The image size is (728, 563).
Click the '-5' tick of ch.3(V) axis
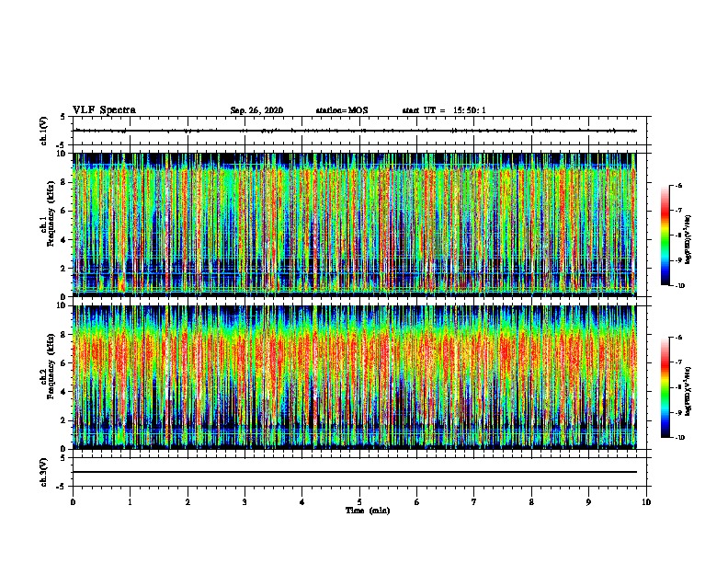63,487
